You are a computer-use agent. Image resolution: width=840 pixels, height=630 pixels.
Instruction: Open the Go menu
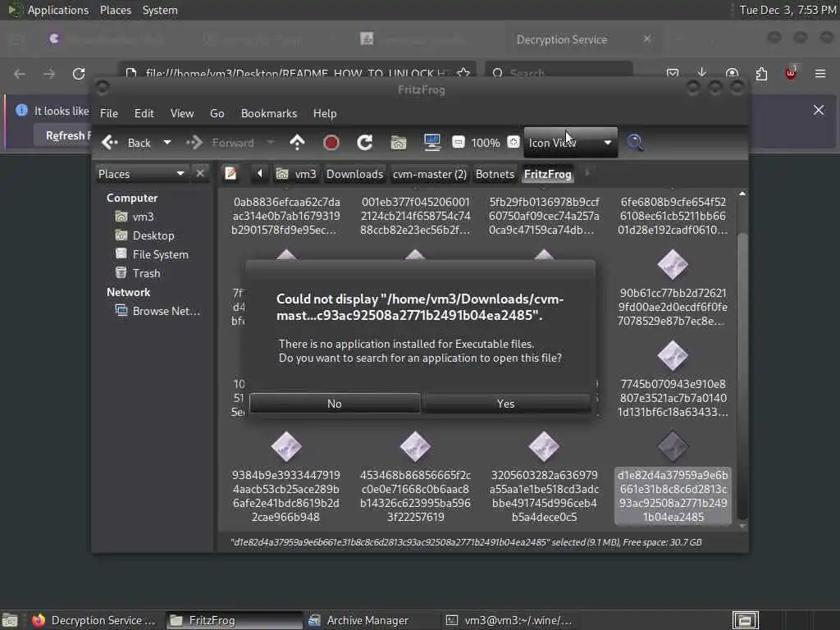click(x=217, y=113)
